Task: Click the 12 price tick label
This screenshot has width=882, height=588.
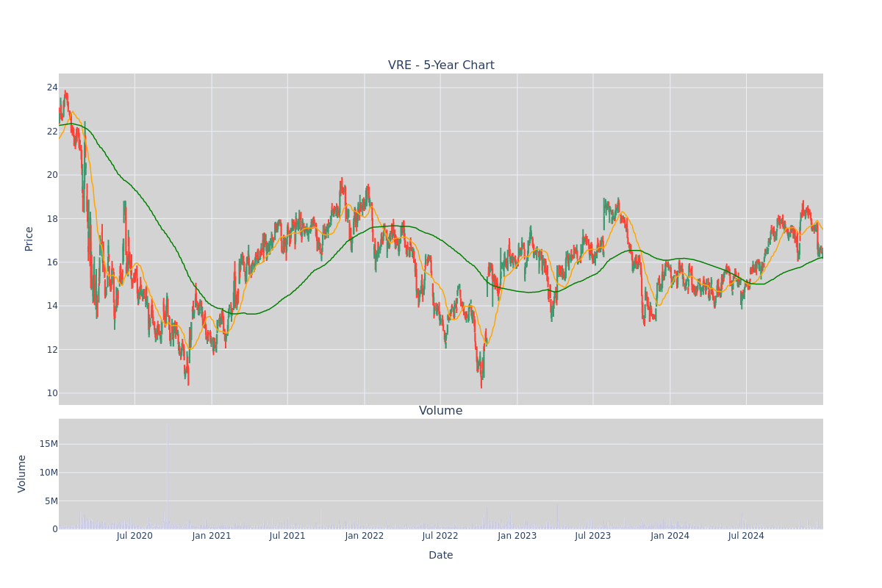Action: pos(52,349)
